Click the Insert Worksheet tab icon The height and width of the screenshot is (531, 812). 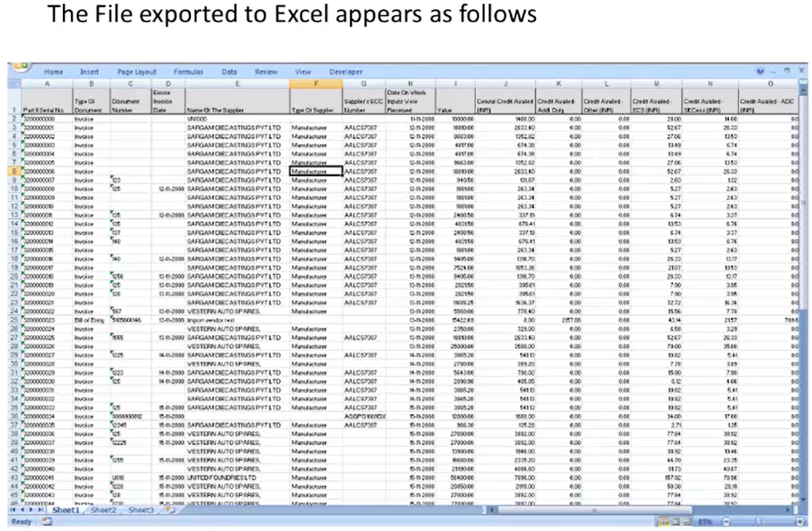(170, 510)
